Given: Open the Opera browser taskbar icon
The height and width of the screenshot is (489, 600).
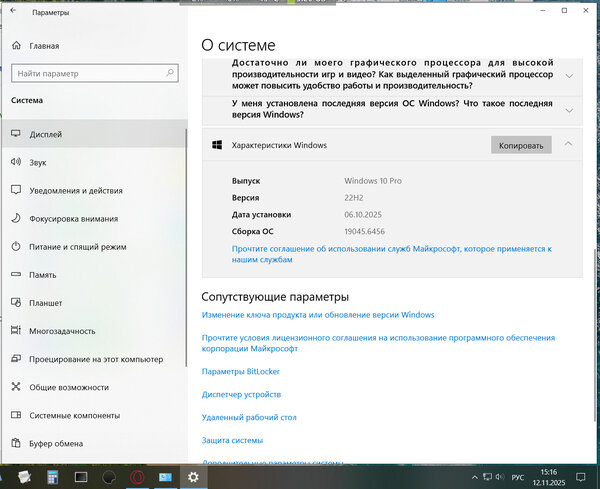Looking at the screenshot, I should coord(137,477).
